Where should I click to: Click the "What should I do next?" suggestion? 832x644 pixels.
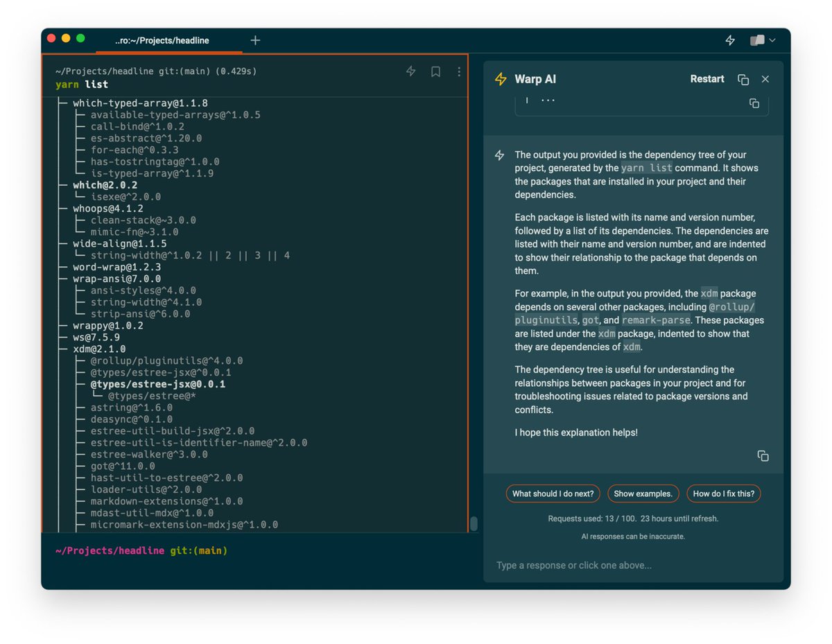tap(553, 494)
